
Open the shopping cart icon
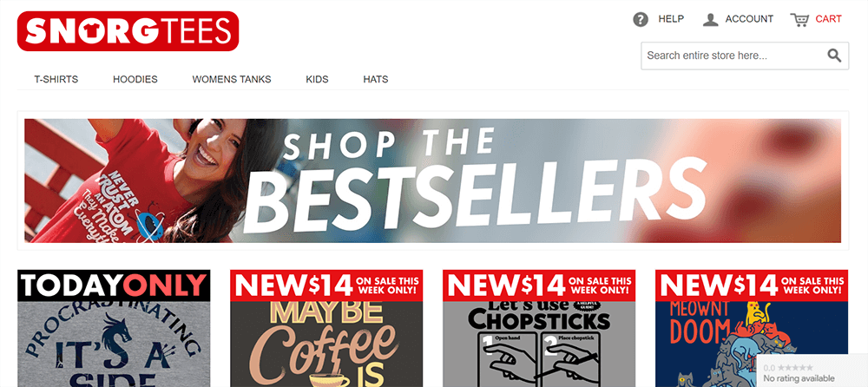coord(799,19)
